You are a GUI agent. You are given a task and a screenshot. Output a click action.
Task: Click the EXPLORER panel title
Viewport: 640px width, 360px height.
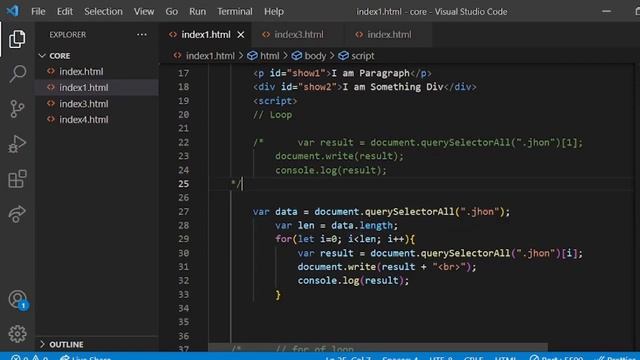[68, 35]
